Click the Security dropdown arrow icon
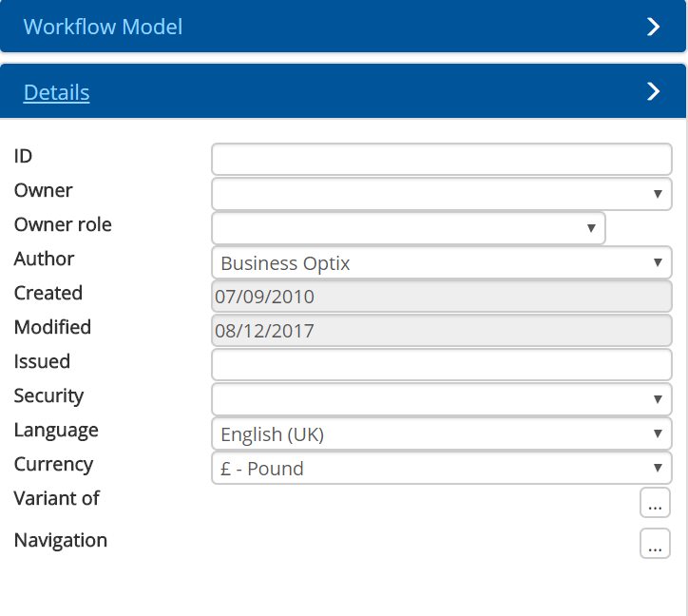Screen dimensions: 688x616 (x=658, y=400)
